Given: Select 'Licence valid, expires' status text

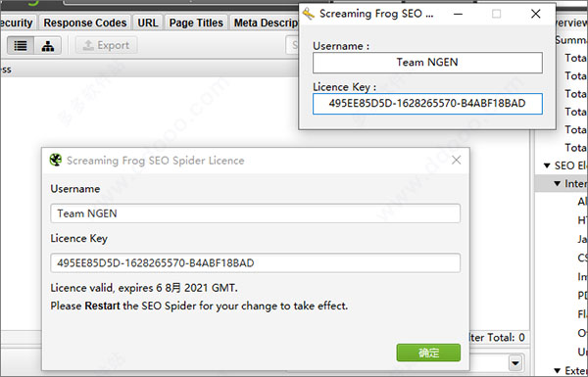Looking at the screenshot, I should [144, 288].
